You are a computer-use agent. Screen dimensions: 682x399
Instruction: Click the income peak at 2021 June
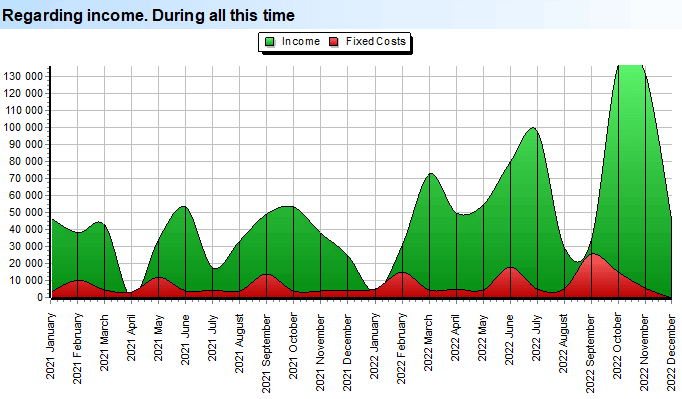tap(184, 207)
